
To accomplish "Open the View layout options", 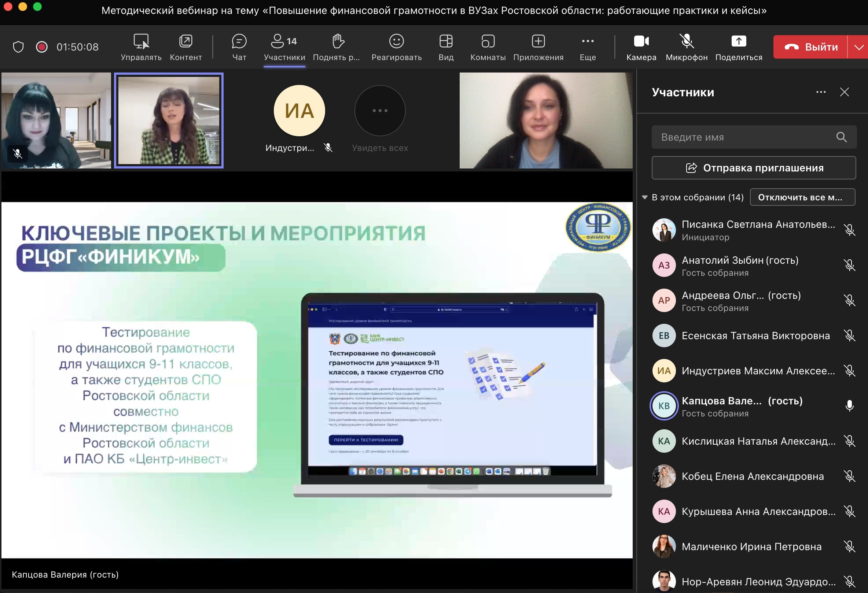I will pos(446,41).
